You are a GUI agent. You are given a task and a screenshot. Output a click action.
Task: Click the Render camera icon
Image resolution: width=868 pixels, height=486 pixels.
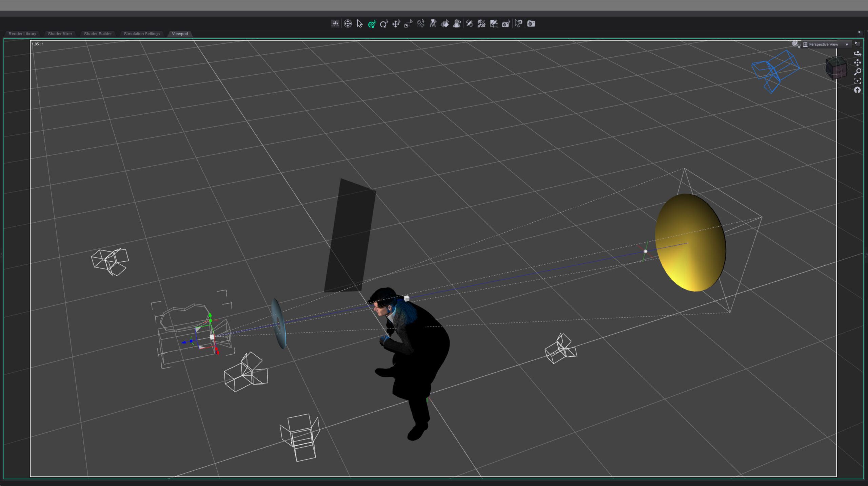(x=531, y=24)
